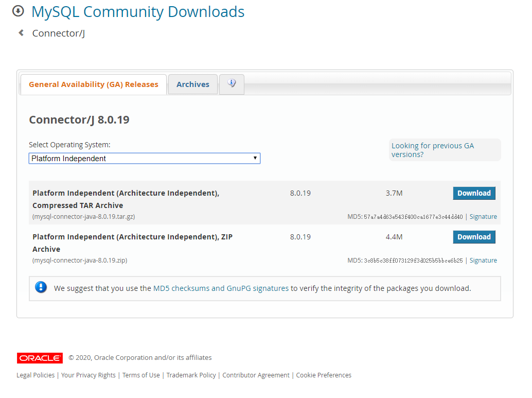Open Signature link for tar.gz file
Image resolution: width=532 pixels, height=398 pixels.
[483, 217]
